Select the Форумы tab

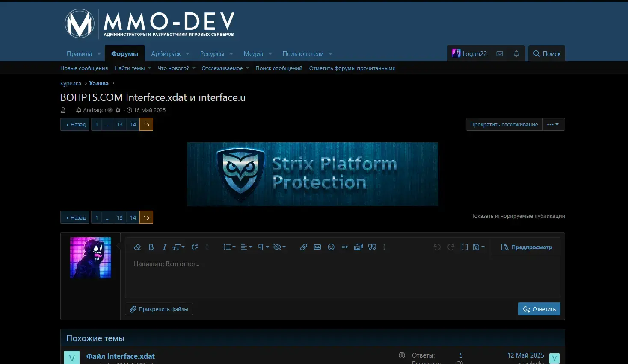pos(125,54)
